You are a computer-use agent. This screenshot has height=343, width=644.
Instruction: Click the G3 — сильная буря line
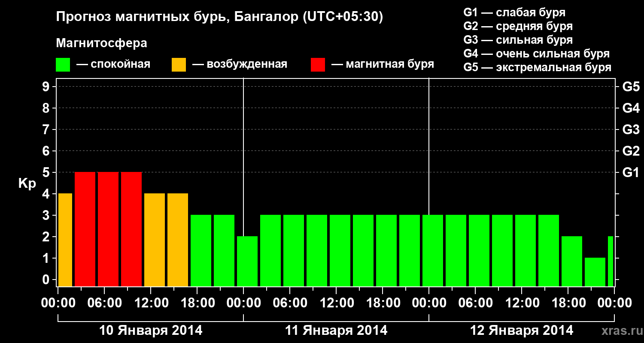[x=518, y=40]
